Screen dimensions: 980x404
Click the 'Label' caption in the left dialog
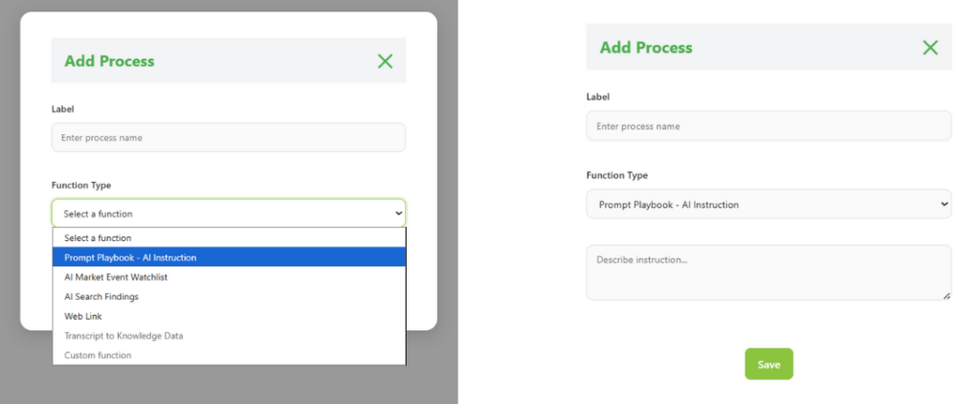pyautogui.click(x=63, y=109)
